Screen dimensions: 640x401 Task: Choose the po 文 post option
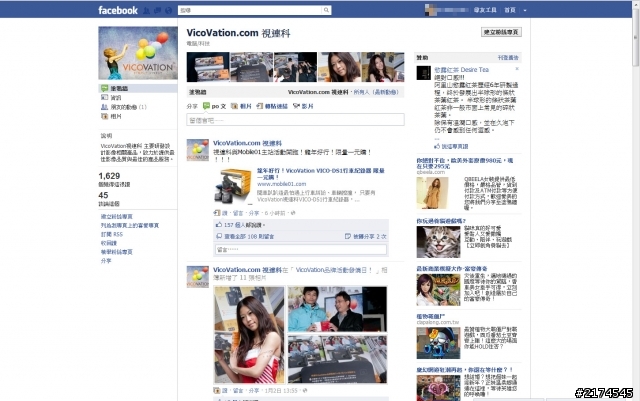point(215,106)
